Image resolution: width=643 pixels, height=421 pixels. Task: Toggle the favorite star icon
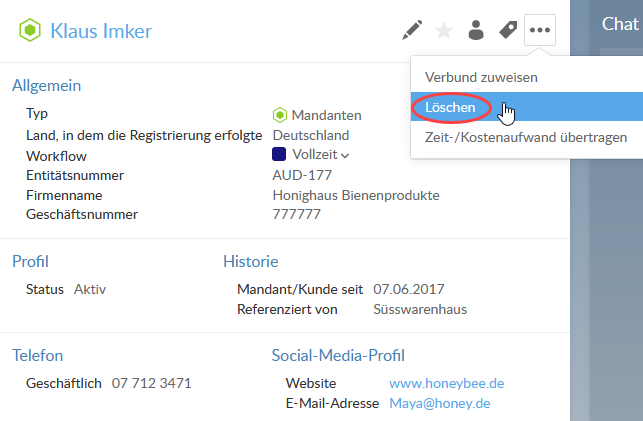pyautogui.click(x=444, y=30)
